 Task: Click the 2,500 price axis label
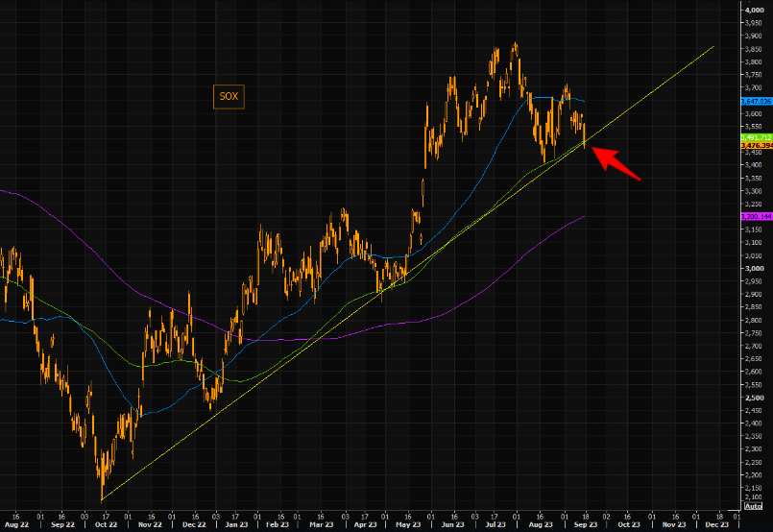pos(754,397)
